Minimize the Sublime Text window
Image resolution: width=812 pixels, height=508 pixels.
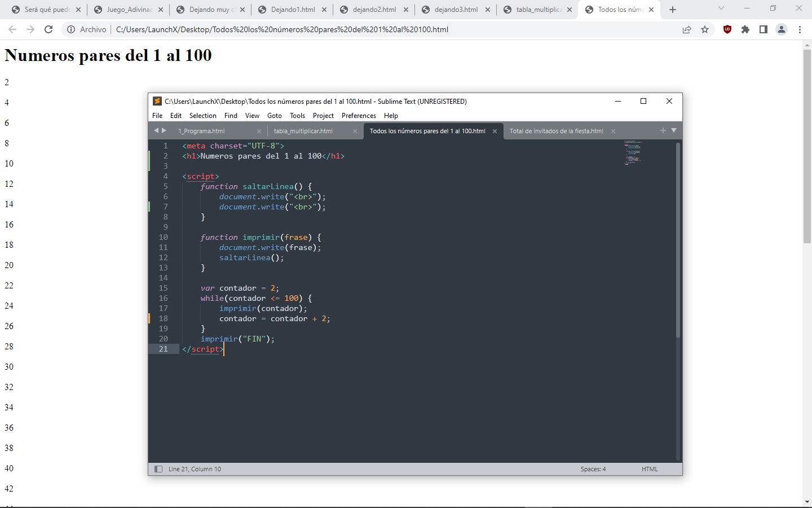(618, 101)
